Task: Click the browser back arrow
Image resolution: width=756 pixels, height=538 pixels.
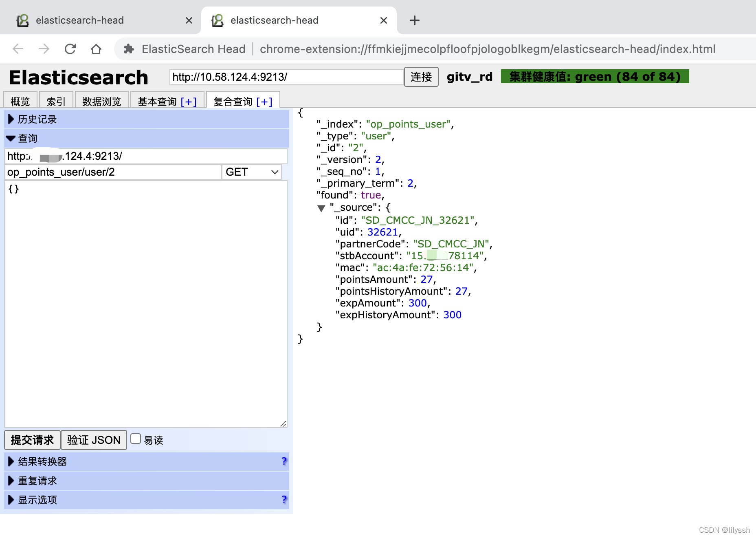Action: click(x=18, y=49)
